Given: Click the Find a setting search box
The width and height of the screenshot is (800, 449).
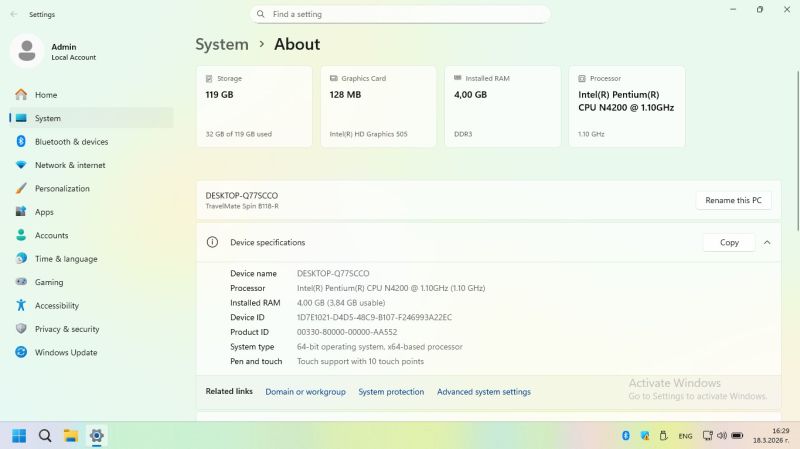Looking at the screenshot, I should point(400,14).
